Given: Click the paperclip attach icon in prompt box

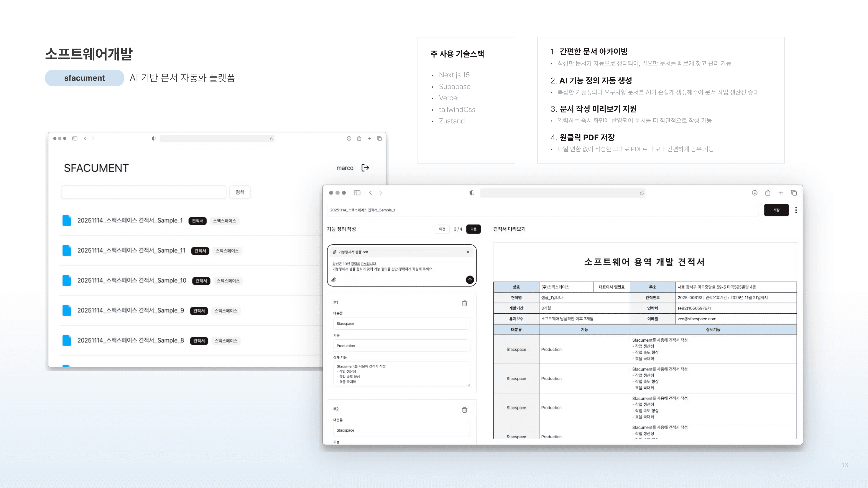Looking at the screenshot, I should point(334,280).
